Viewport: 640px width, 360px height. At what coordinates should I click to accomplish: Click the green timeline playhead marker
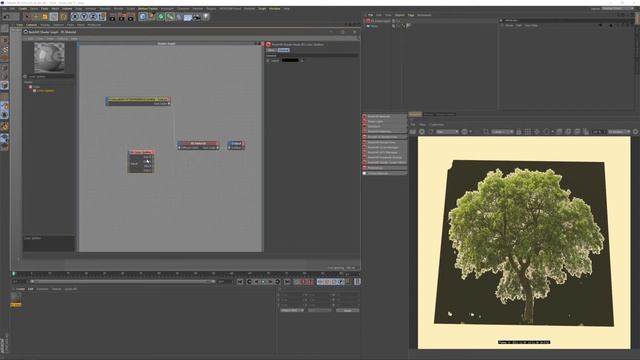[13, 273]
